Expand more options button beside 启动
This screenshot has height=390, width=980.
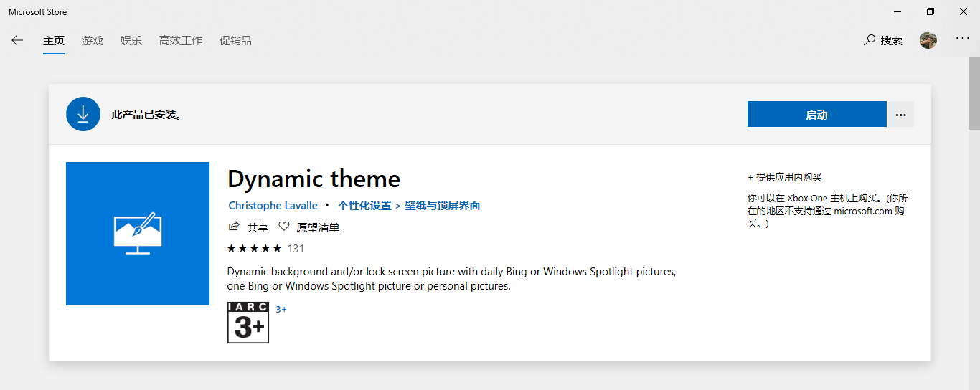point(901,114)
